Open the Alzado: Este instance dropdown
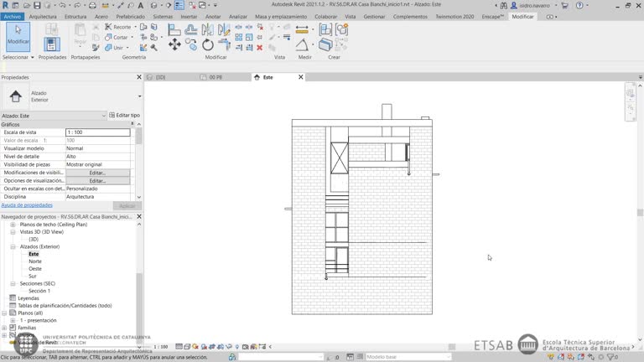644x362 pixels. click(104, 116)
